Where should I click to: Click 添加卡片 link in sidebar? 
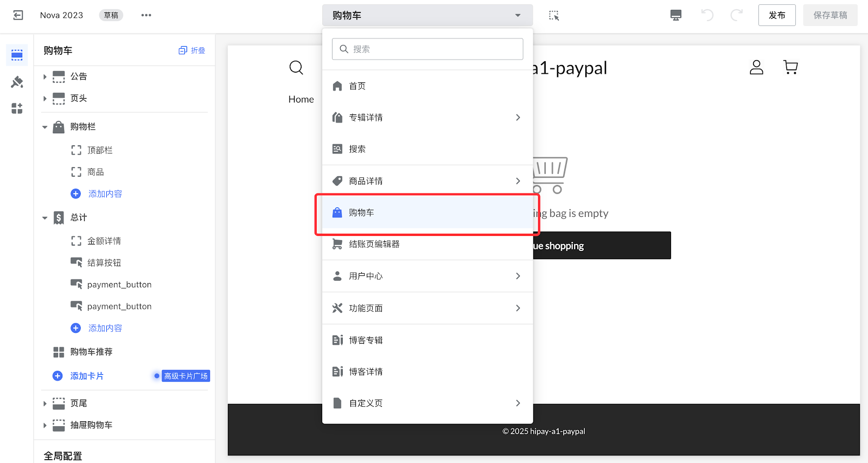[86, 376]
